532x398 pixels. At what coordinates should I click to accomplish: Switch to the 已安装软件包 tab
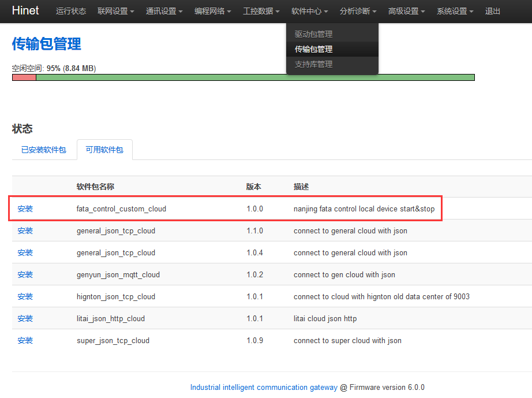click(x=44, y=150)
